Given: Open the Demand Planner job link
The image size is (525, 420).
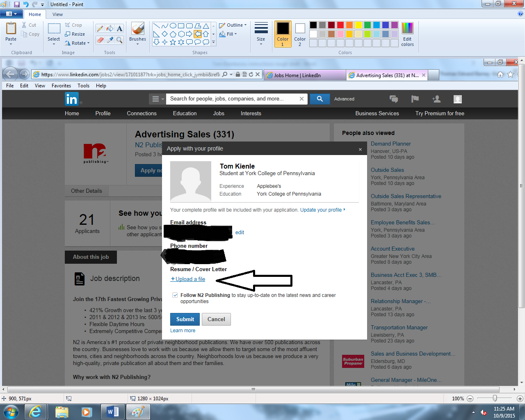Looking at the screenshot, I should pos(391,144).
